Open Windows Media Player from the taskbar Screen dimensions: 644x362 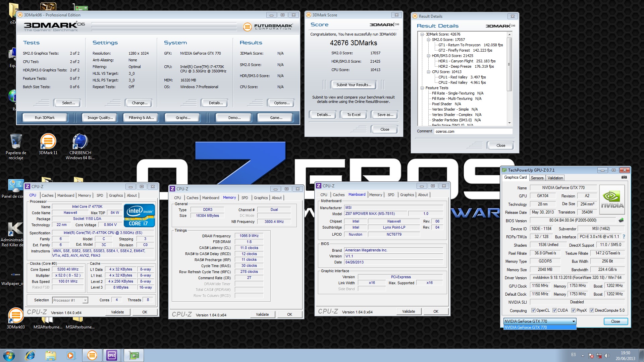click(70, 355)
